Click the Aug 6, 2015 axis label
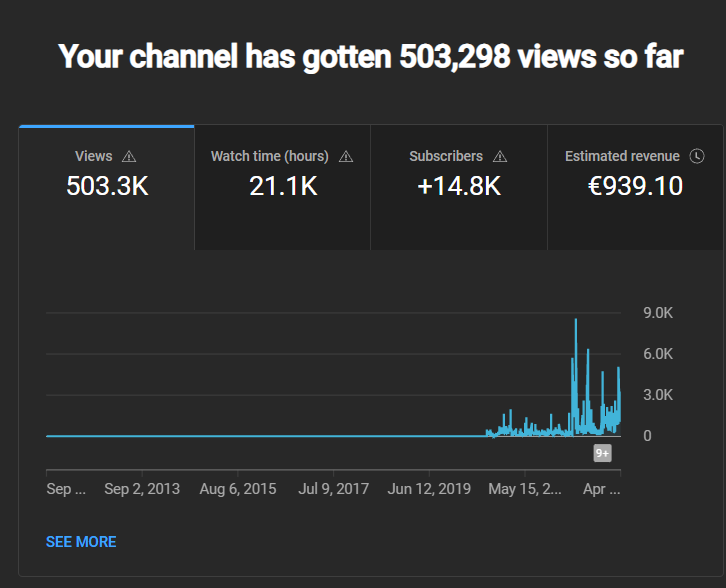This screenshot has height=588, width=726. pyautogui.click(x=238, y=489)
